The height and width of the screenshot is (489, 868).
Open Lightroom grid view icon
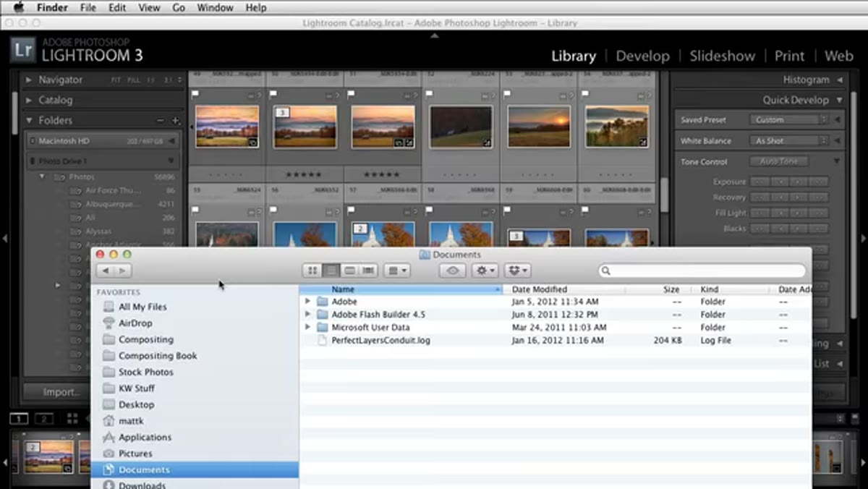point(72,419)
